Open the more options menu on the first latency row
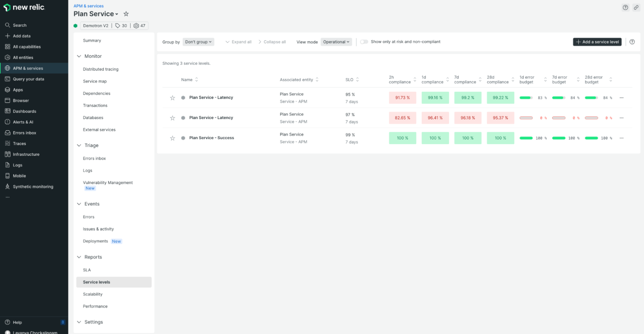This screenshot has width=644, height=334. pos(622,97)
